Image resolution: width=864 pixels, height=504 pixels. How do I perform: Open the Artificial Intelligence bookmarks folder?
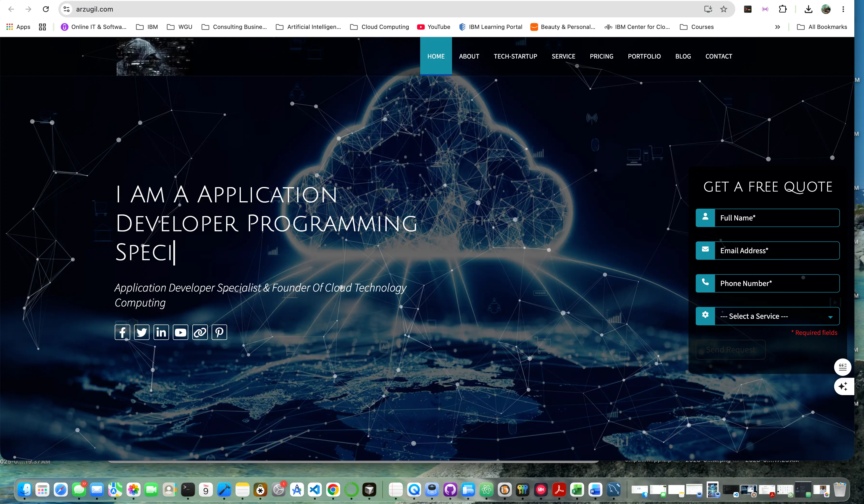(x=308, y=27)
